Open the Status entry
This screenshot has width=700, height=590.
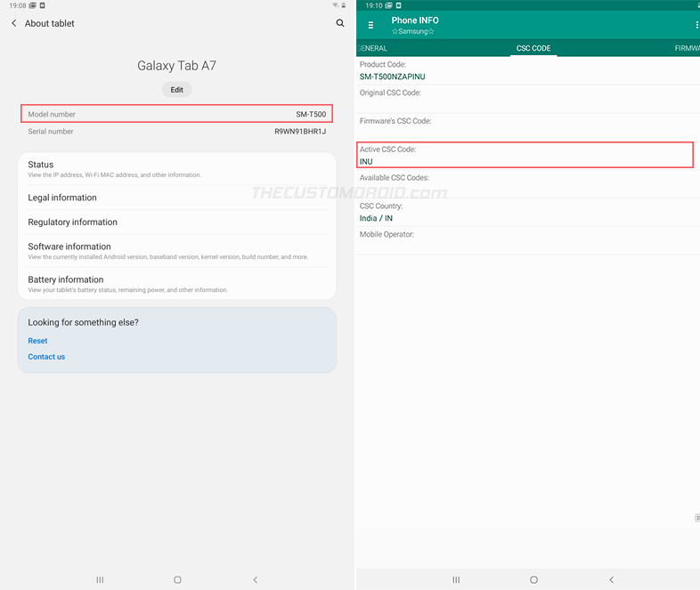[x=177, y=169]
